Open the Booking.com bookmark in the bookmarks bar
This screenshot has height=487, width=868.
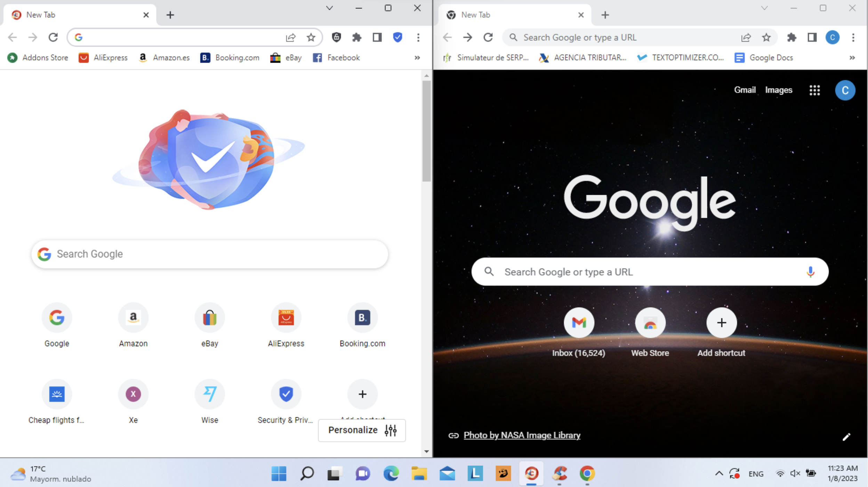230,58
